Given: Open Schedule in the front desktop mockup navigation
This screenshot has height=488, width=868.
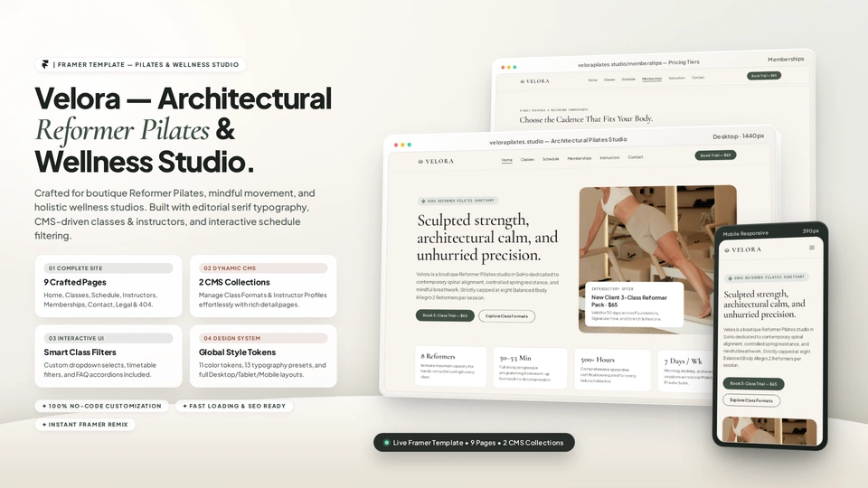Looking at the screenshot, I should coord(551,159).
